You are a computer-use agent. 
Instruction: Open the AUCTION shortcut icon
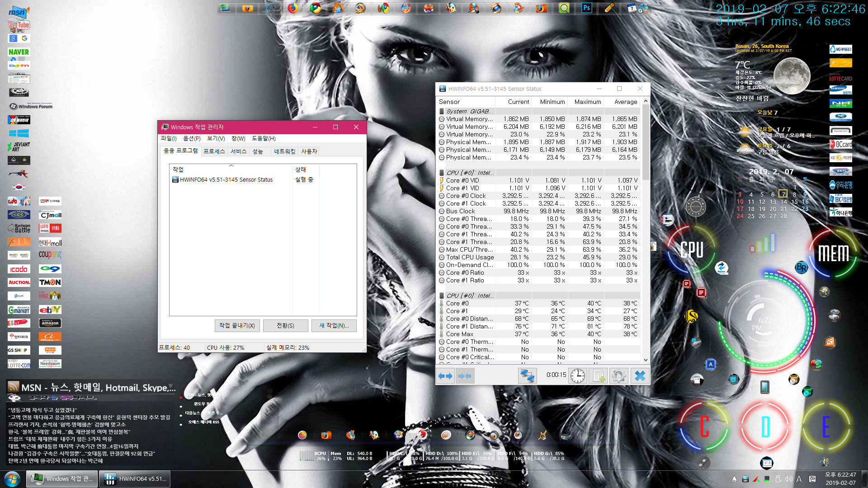click(19, 282)
